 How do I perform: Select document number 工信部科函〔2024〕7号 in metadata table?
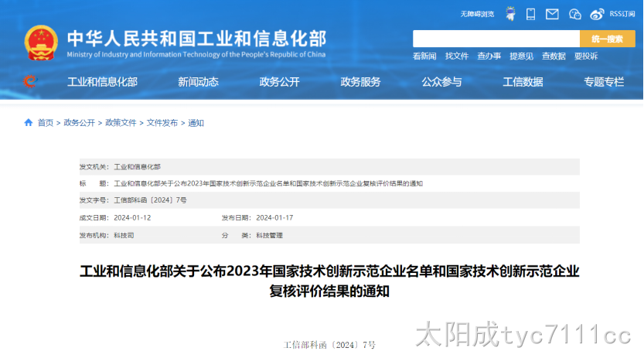point(150,200)
